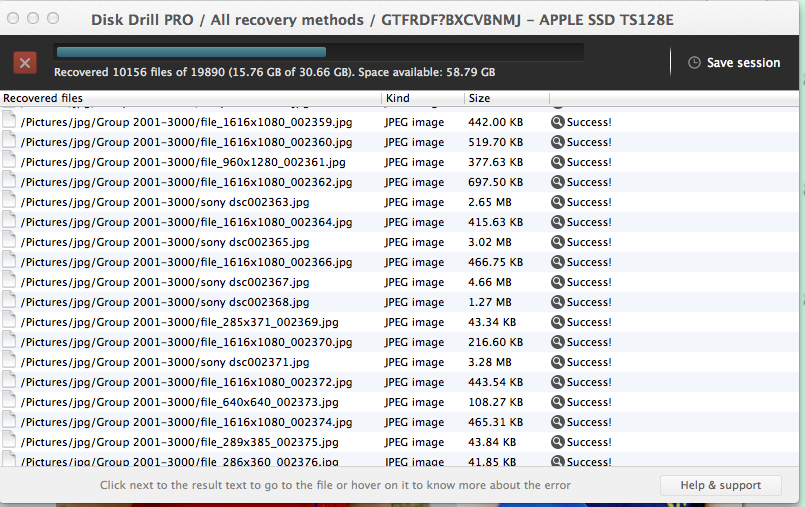Click document icon of file_1616x1080_002359.jpg
The height and width of the screenshot is (507, 805).
point(9,120)
